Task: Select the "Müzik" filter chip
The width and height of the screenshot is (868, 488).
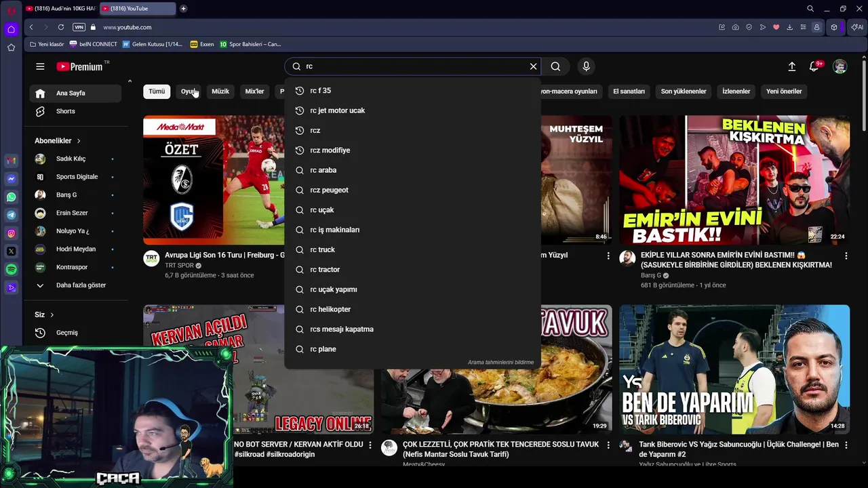Action: pyautogui.click(x=220, y=91)
